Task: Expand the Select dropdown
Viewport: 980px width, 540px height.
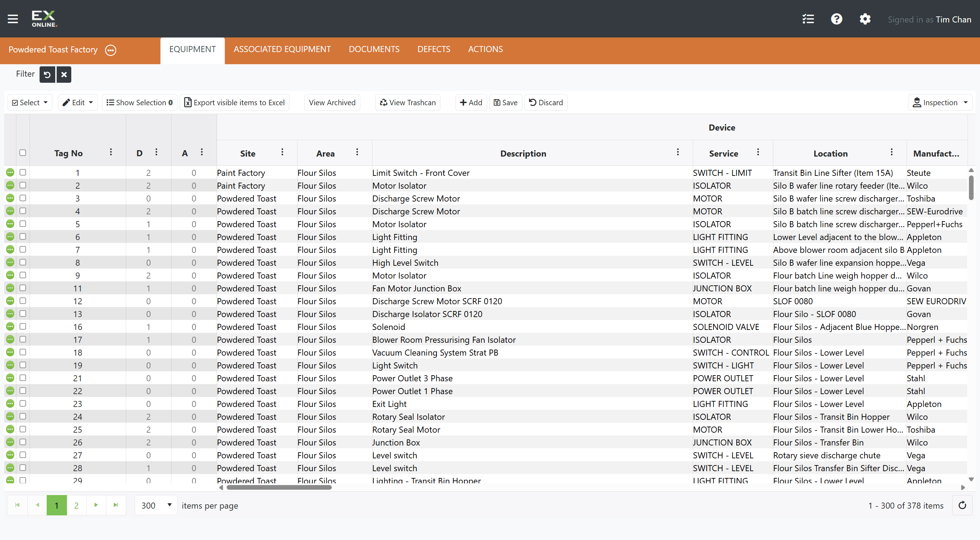Action: [30, 102]
